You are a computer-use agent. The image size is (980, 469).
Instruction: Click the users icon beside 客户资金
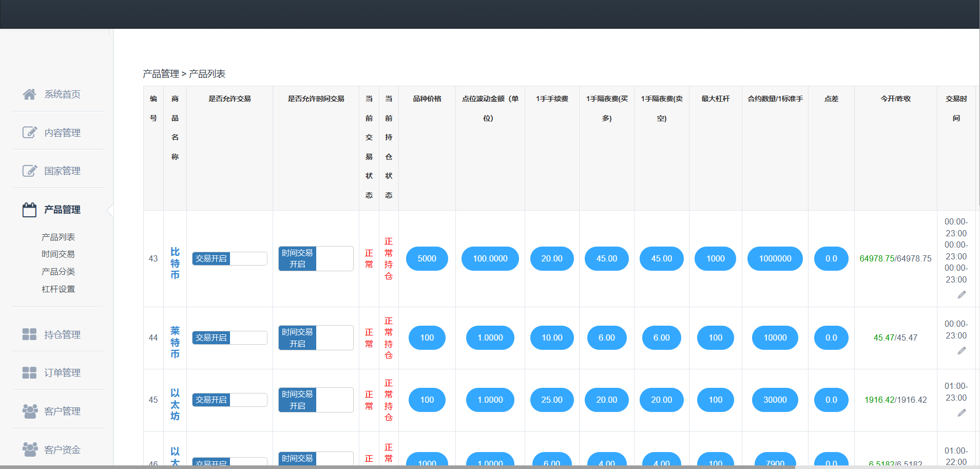(x=30, y=449)
